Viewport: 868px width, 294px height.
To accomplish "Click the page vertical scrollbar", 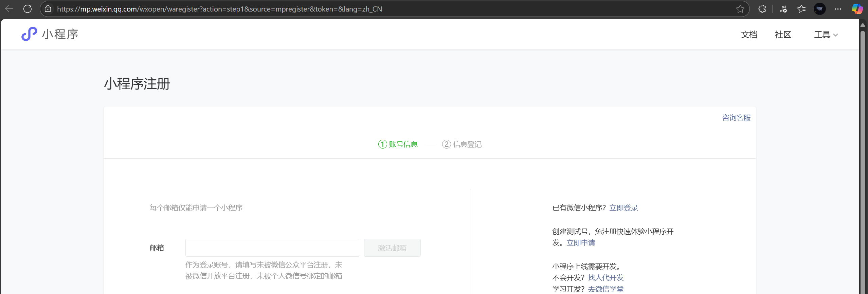I will [x=862, y=153].
